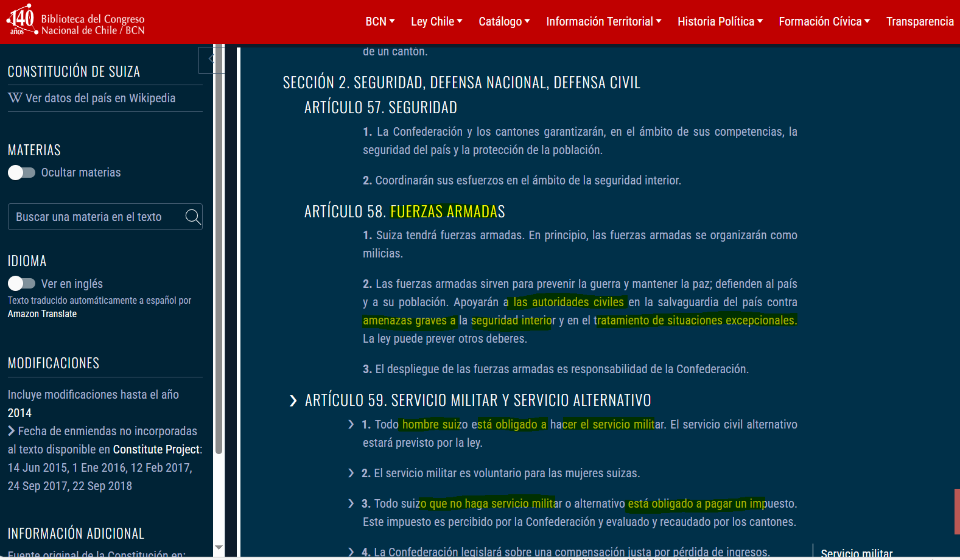Expand 'Fecha de enmiendas no incorporadas' chevron
Viewport: 960px width, 560px height.
(x=12, y=431)
